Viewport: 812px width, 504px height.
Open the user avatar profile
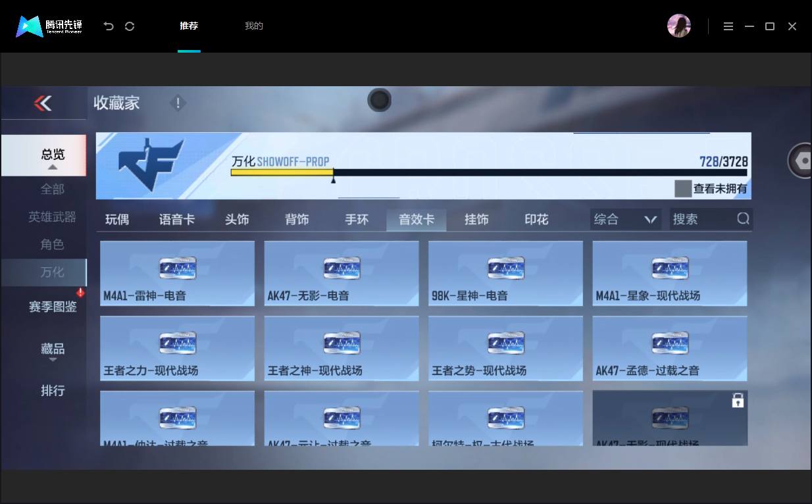pos(679,26)
